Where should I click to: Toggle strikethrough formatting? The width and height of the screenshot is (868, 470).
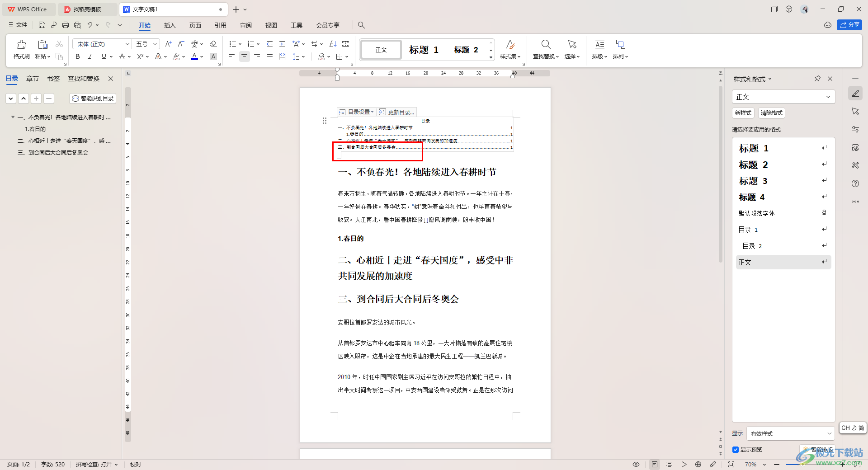(x=122, y=56)
